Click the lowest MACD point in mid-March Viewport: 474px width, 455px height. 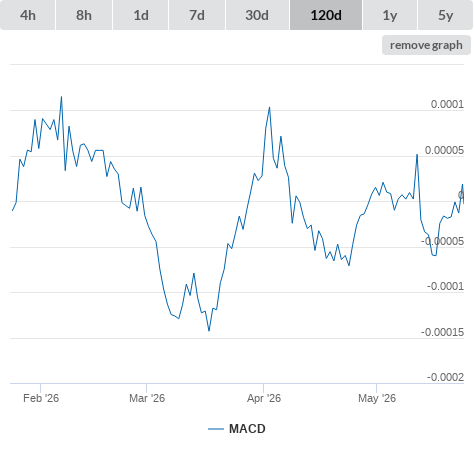pyautogui.click(x=209, y=331)
